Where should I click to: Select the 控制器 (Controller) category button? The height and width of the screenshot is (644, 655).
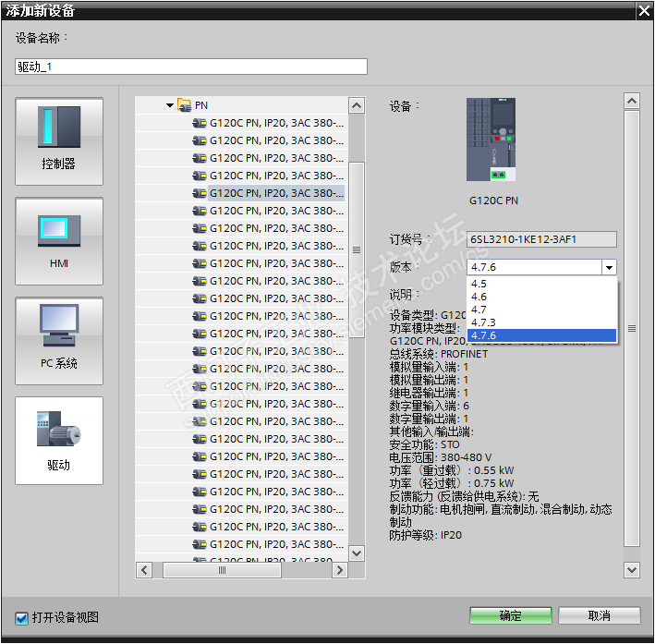click(59, 141)
